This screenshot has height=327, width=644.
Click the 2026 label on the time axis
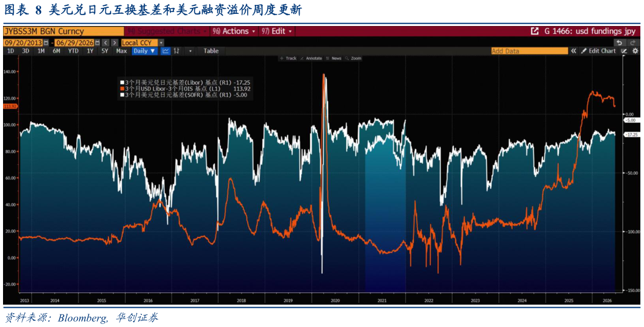click(607, 301)
